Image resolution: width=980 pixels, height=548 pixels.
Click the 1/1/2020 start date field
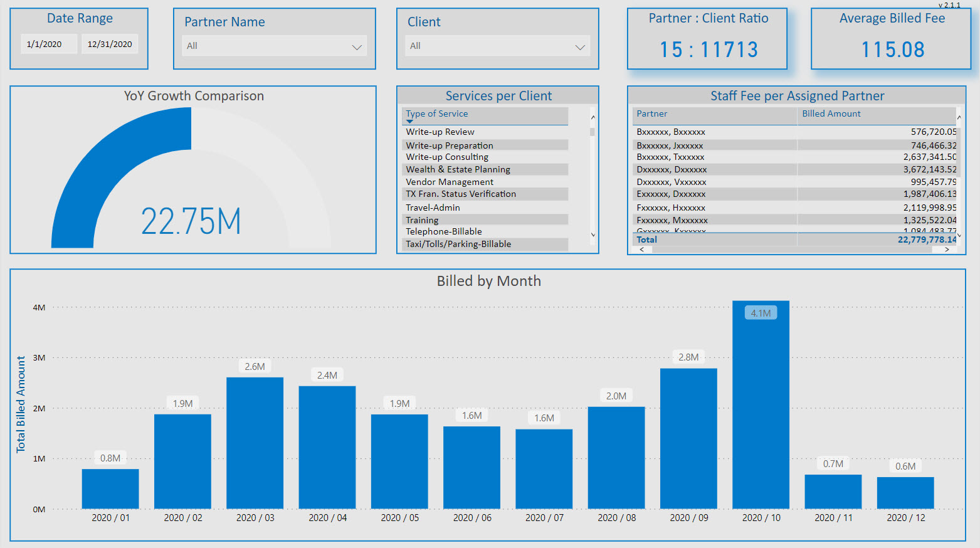tap(49, 43)
